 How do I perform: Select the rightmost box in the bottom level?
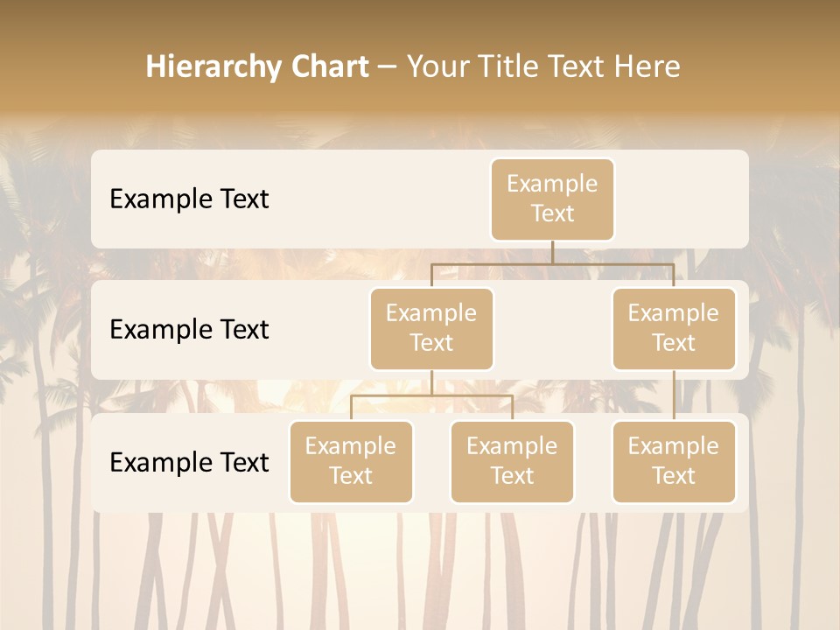tap(674, 461)
